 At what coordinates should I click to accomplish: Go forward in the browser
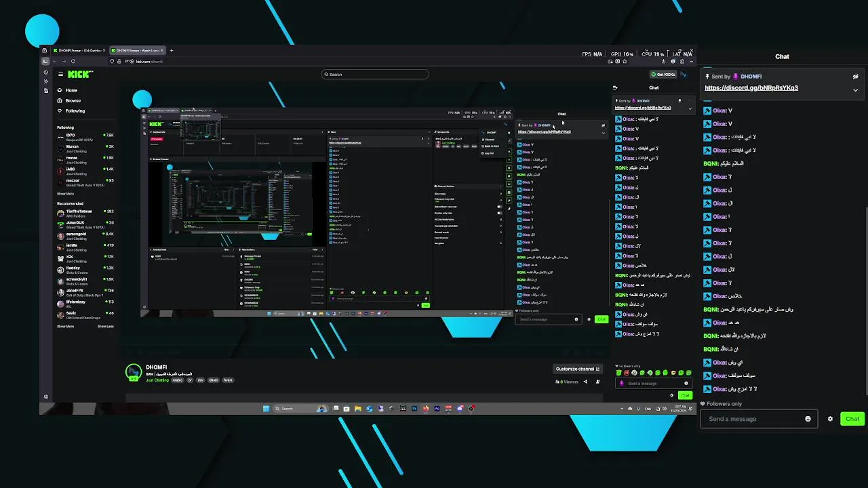pyautogui.click(x=64, y=62)
